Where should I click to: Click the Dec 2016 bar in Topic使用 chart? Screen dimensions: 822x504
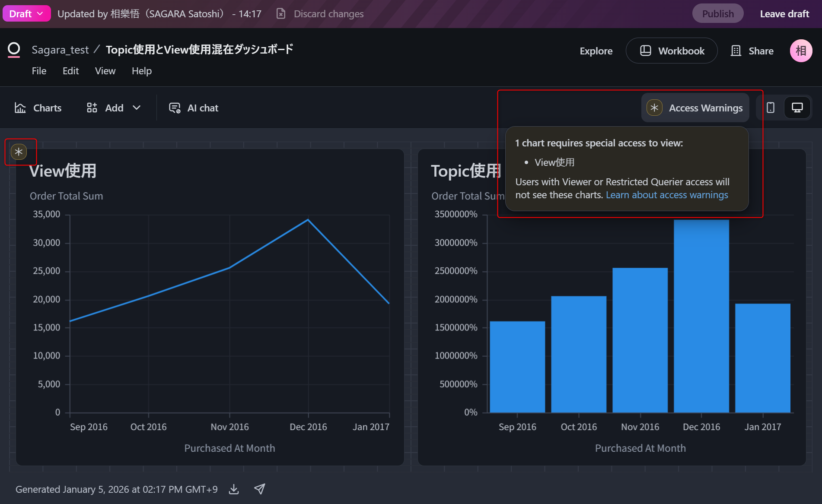click(x=701, y=315)
